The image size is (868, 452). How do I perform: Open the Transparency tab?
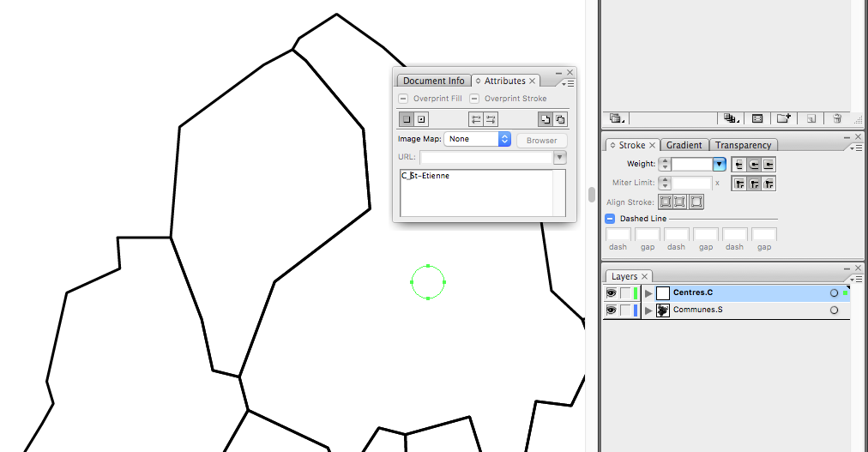(744, 145)
